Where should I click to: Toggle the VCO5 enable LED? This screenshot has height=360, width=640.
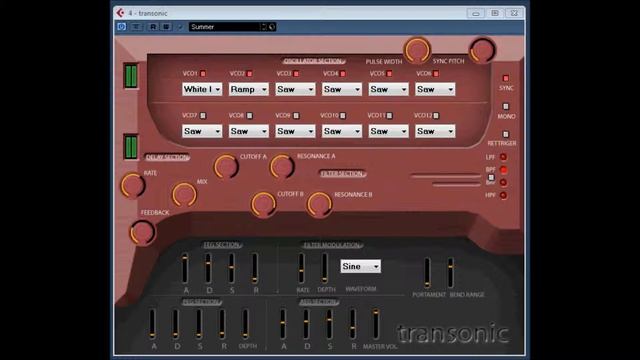click(389, 73)
